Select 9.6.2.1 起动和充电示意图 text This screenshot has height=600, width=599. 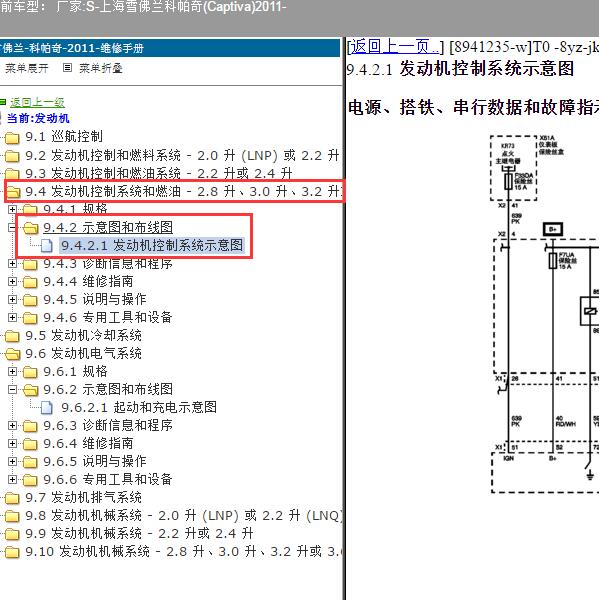point(139,407)
